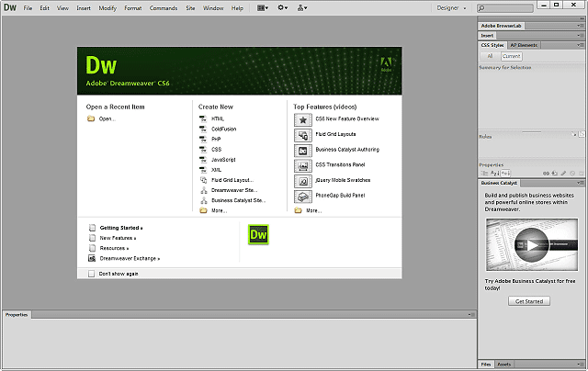Open the gear Extend Dreamweaver dropdown
Image resolution: width=588 pixels, height=371 pixels.
pos(282,8)
